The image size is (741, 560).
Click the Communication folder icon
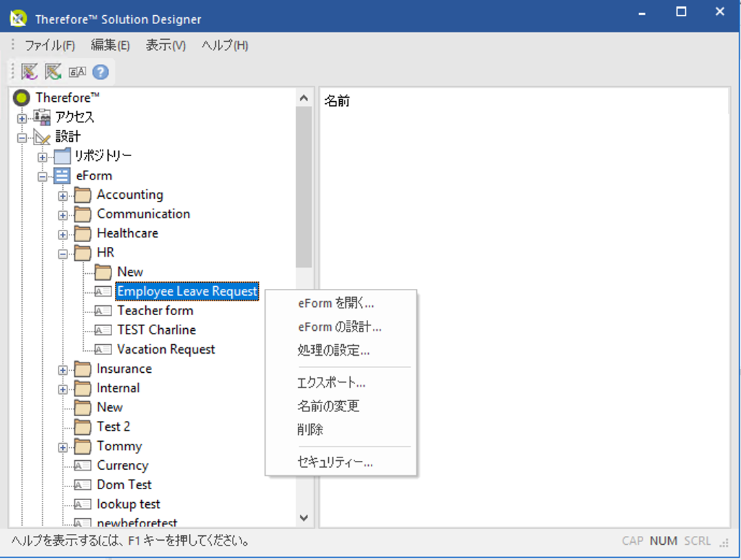pos(83,214)
